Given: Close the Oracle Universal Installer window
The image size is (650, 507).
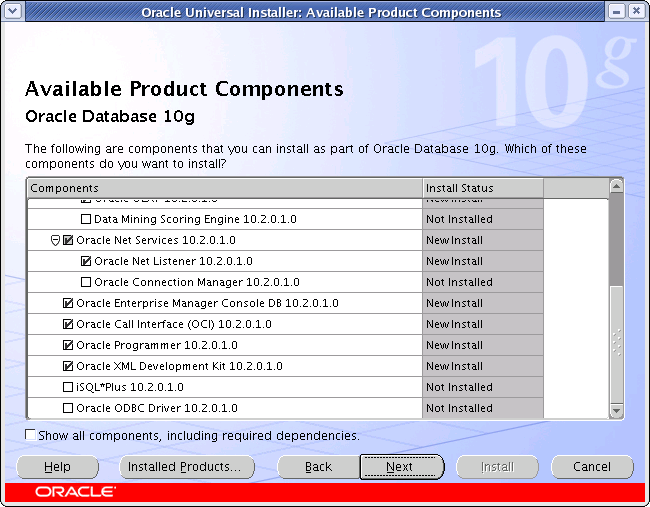Looking at the screenshot, I should 636,11.
